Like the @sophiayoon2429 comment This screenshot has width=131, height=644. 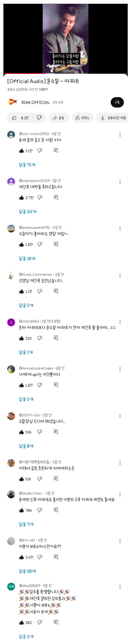point(21,198)
